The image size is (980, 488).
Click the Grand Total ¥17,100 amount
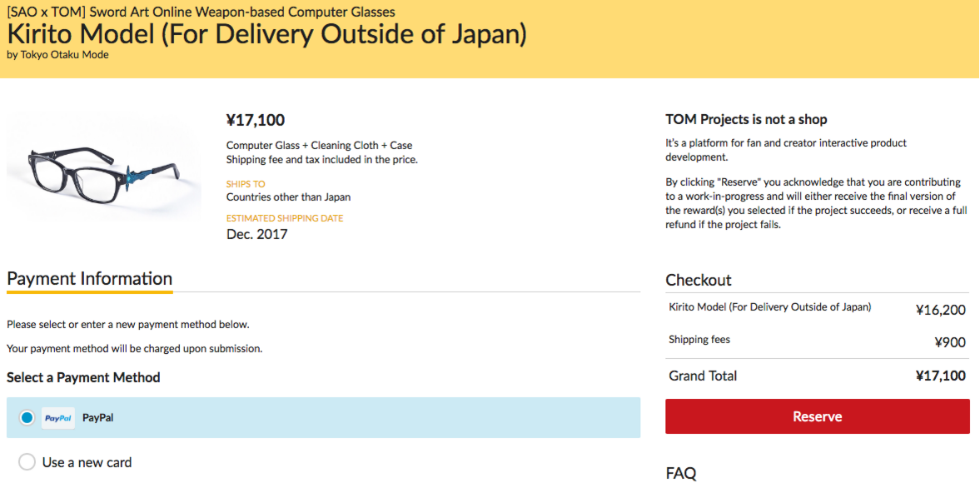tap(941, 376)
